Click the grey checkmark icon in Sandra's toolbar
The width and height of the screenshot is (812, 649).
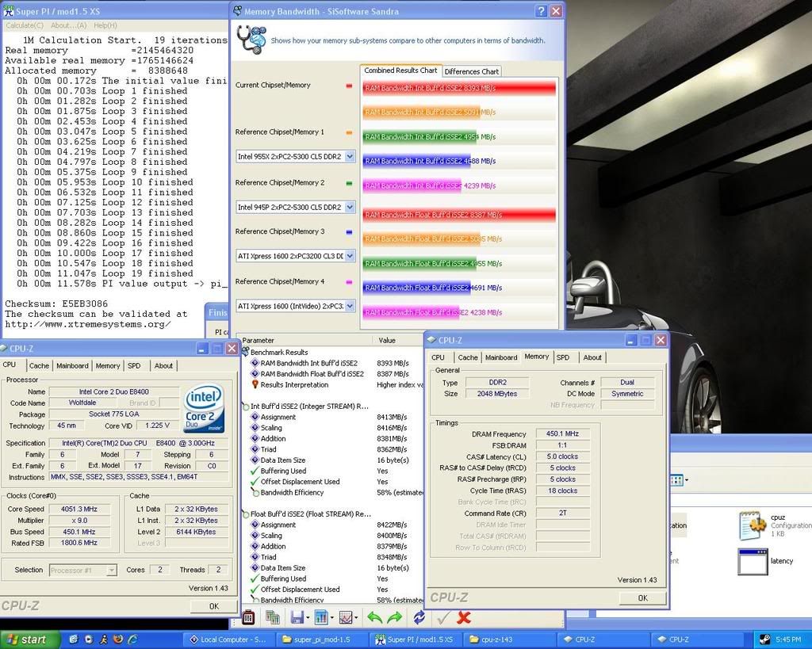[442, 617]
